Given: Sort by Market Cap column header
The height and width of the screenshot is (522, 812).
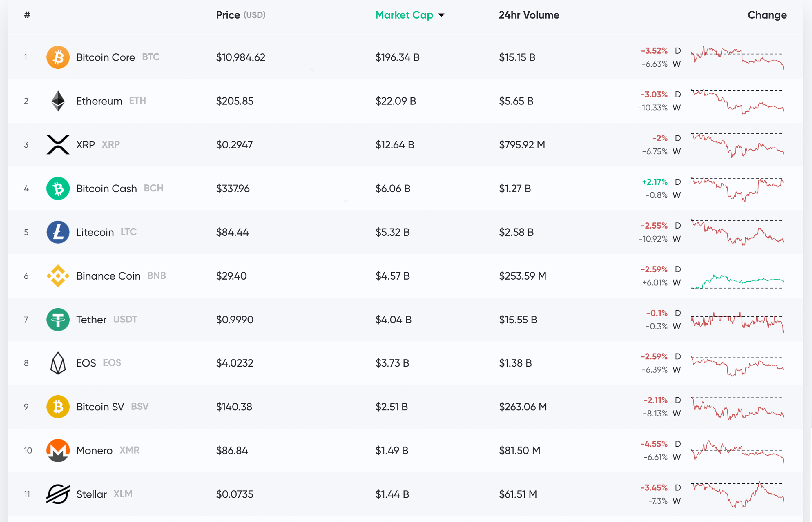Looking at the screenshot, I should point(404,15).
